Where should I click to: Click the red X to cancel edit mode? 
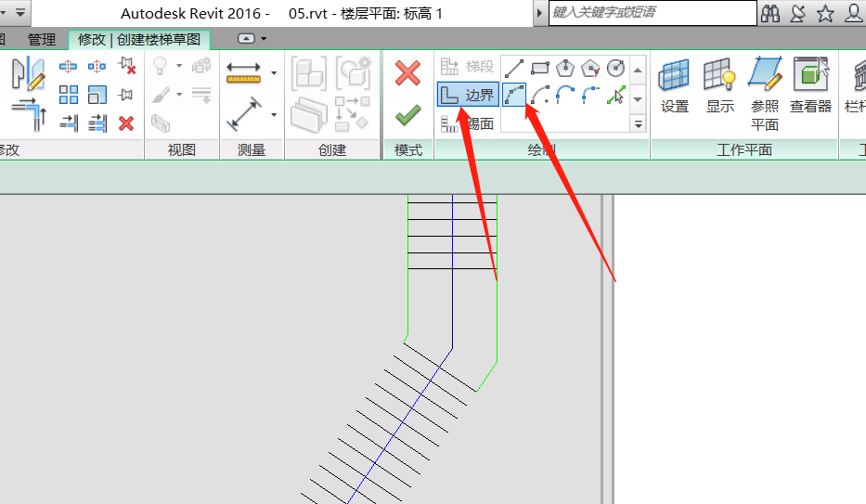pos(407,74)
